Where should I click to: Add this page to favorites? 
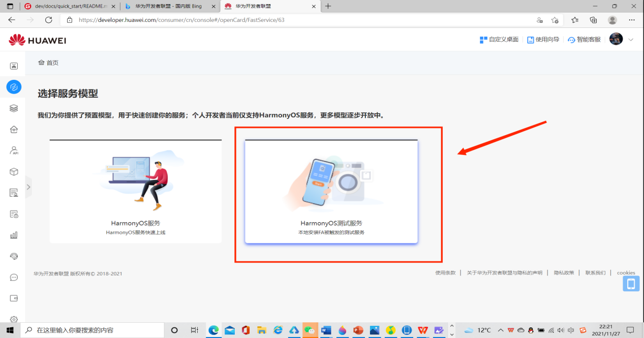[x=555, y=20]
